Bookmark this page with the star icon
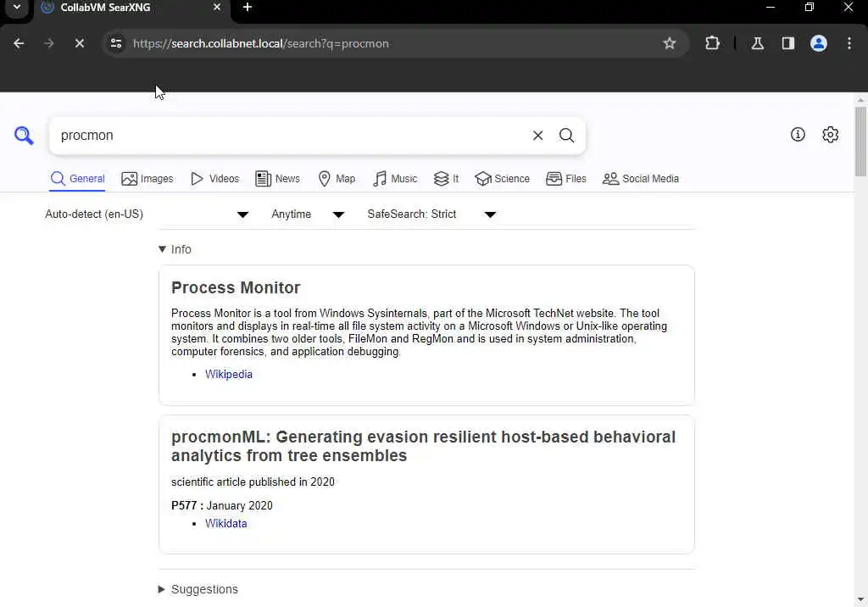 point(670,43)
